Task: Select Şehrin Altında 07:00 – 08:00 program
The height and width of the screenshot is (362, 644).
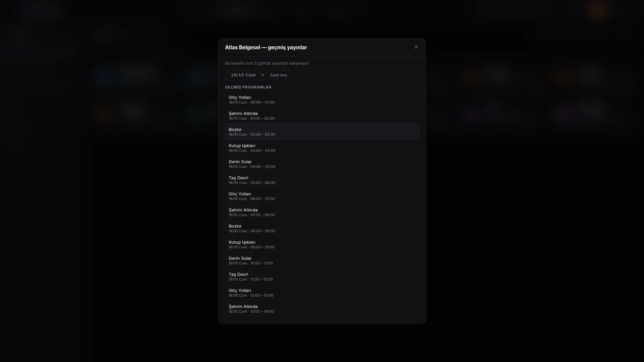Action: 322,212
